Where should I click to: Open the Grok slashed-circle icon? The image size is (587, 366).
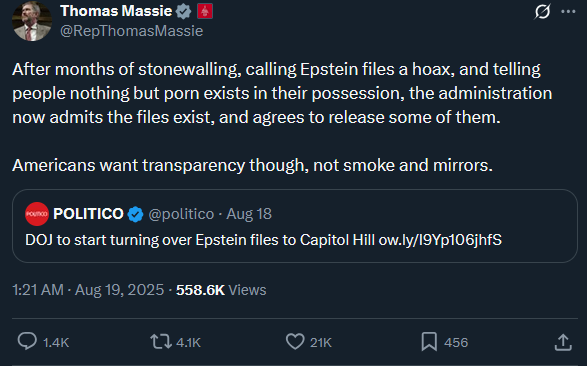pos(542,12)
